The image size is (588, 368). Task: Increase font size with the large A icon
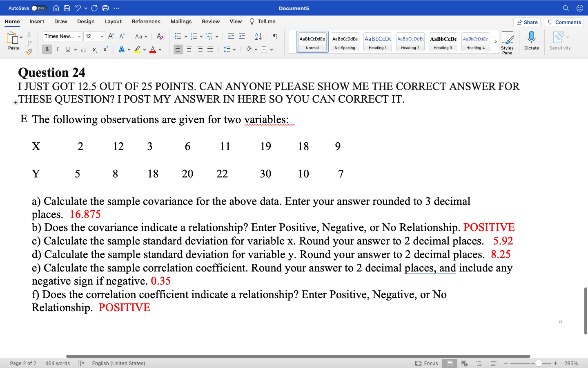(x=111, y=36)
